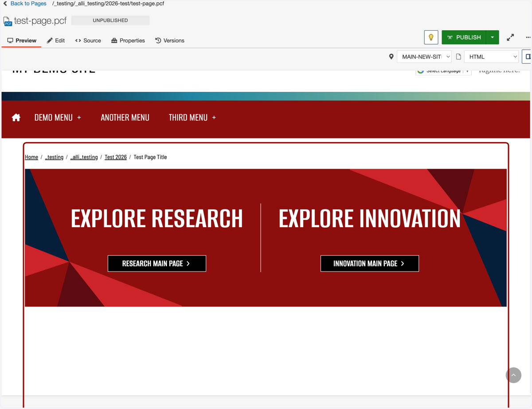Open the Select Language dropdown
The image size is (532, 409).
(443, 71)
